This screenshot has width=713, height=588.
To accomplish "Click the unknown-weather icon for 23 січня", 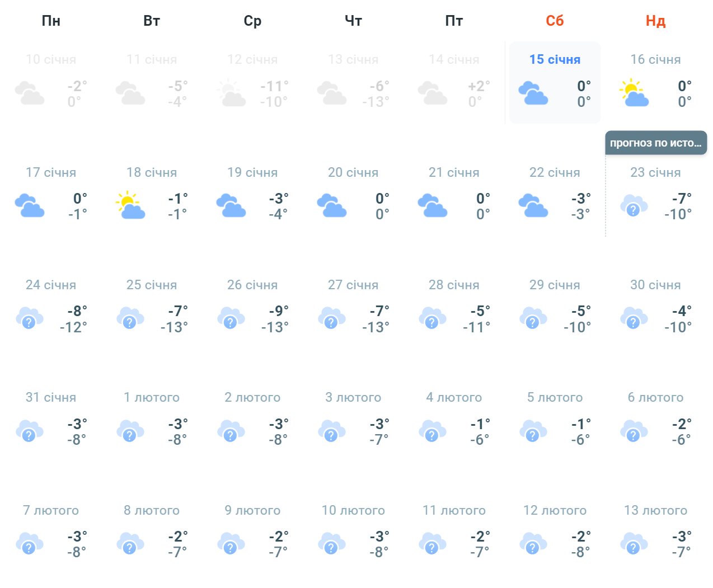I will (634, 206).
